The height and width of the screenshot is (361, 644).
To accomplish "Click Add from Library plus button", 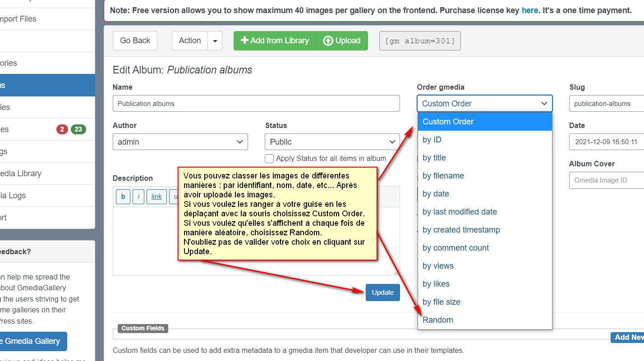I will pos(275,41).
